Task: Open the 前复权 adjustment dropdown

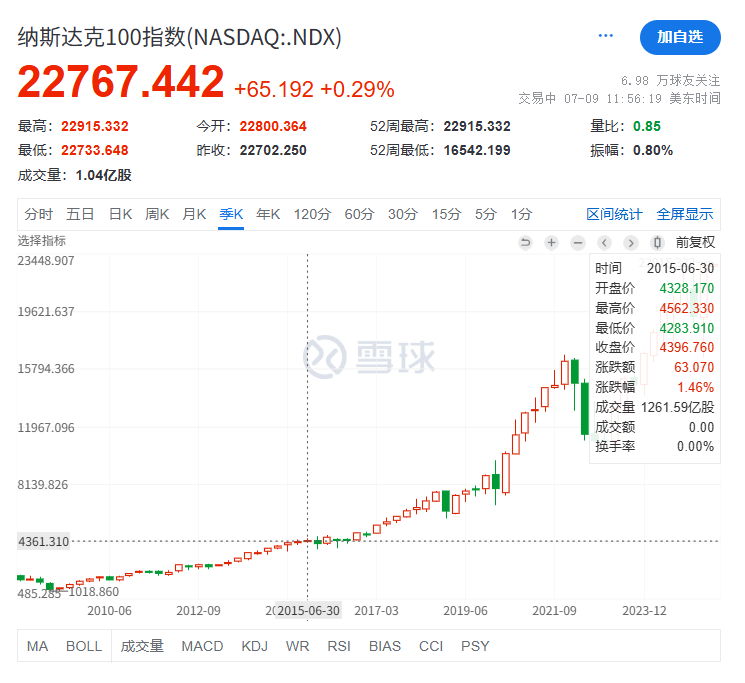Action: coord(695,243)
